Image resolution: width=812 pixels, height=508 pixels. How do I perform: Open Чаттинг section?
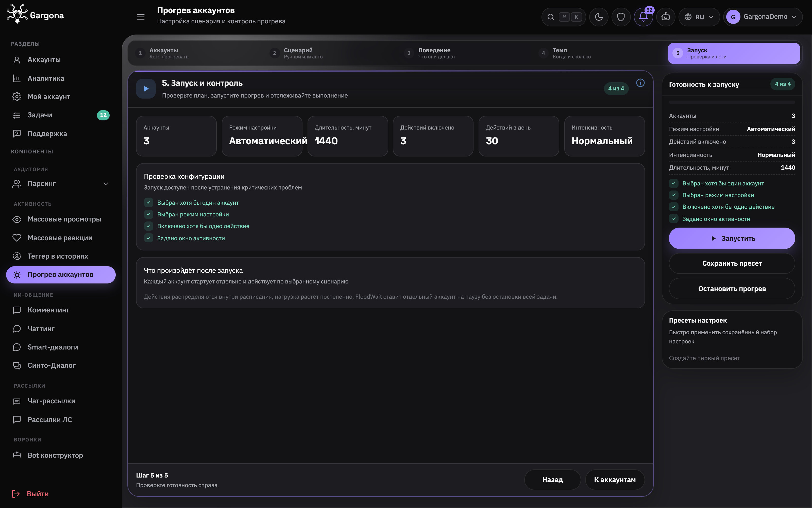click(x=61, y=329)
